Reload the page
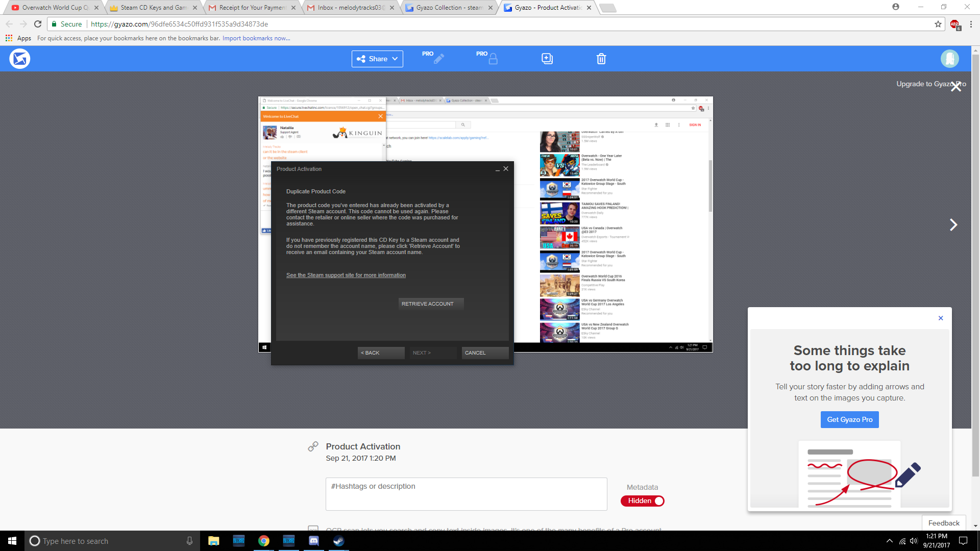Viewport: 980px width, 551px height. 38,24
